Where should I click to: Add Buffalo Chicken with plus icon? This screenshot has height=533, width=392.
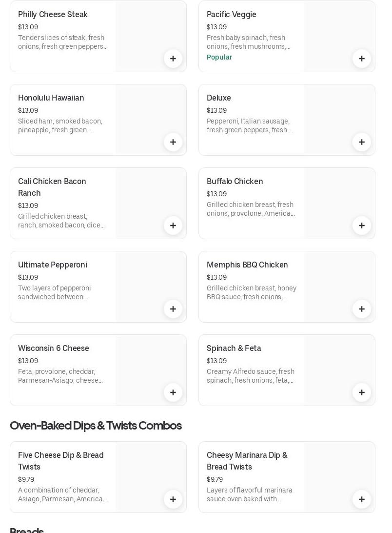(x=362, y=225)
